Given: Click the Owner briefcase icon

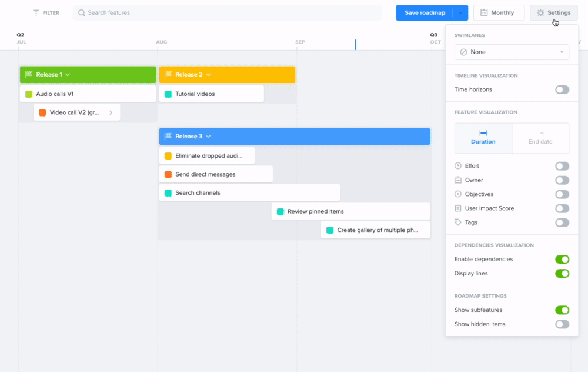Looking at the screenshot, I should coord(458,180).
